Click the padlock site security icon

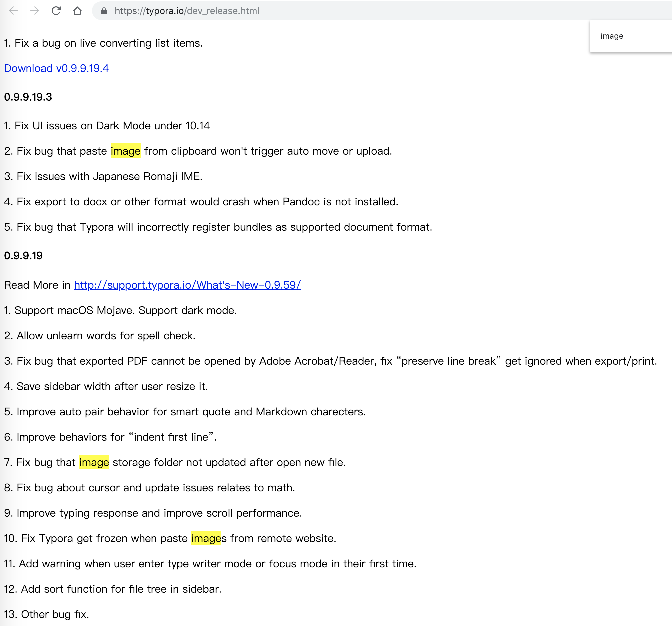(104, 11)
